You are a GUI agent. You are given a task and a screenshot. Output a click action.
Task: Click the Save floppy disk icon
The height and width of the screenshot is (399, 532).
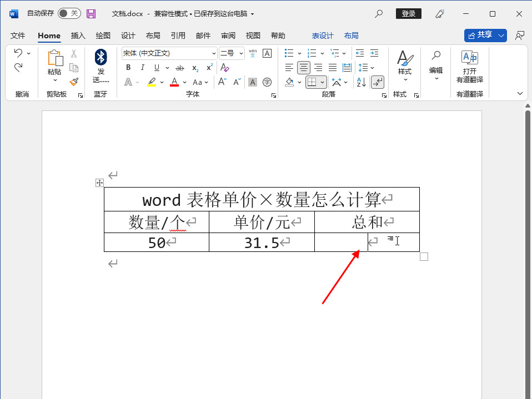point(91,14)
